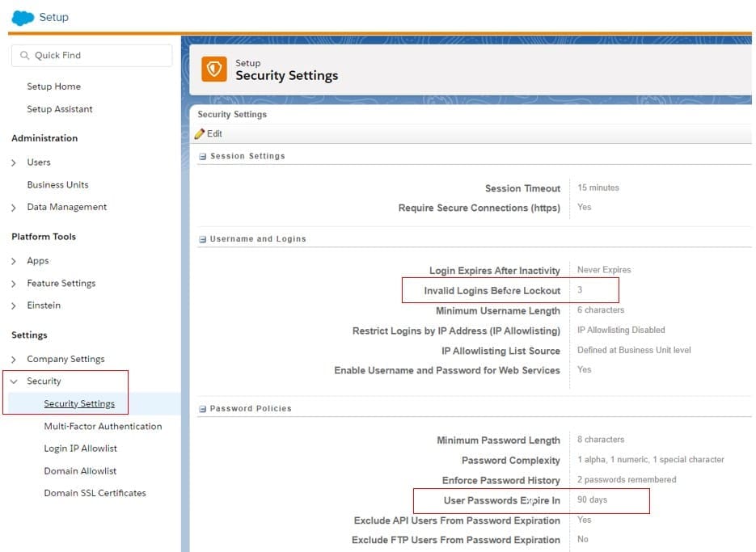Click the orange Security Settings shield icon

[x=214, y=70]
